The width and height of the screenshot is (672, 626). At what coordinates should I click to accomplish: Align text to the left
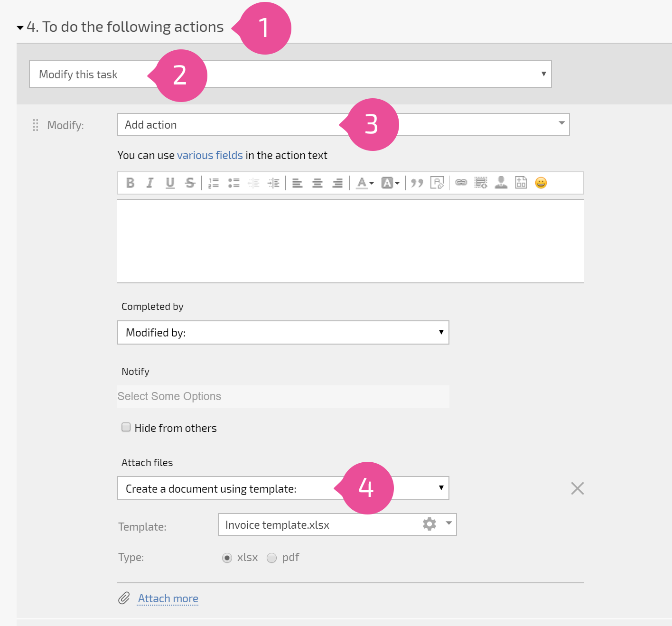coord(298,183)
